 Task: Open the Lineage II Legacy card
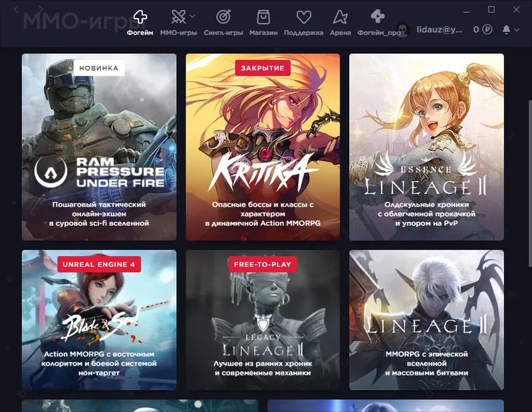click(263, 320)
